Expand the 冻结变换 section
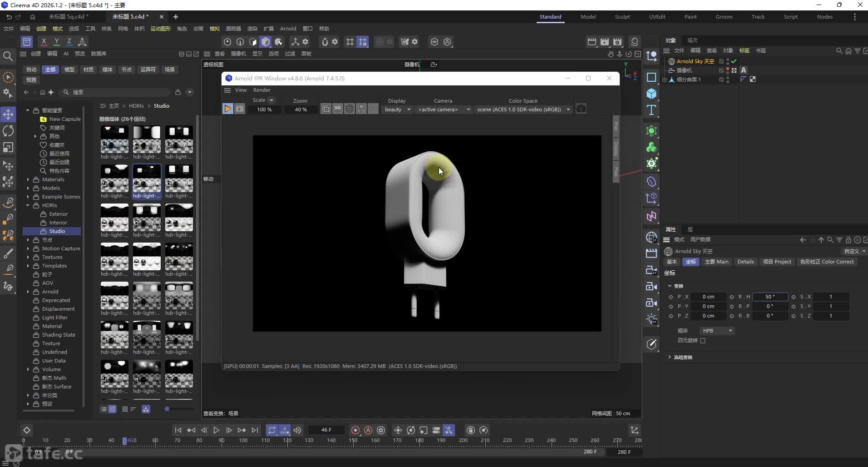The width and height of the screenshot is (868, 467). [x=670, y=357]
